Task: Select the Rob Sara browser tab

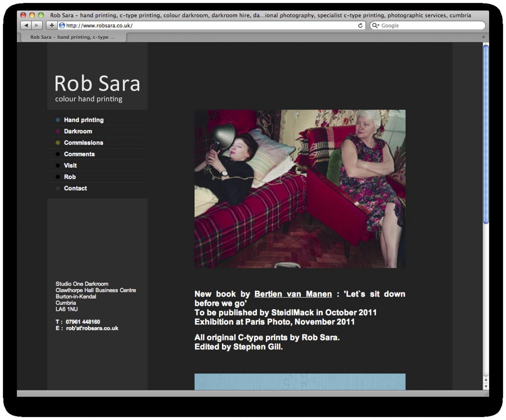Action: click(x=73, y=37)
